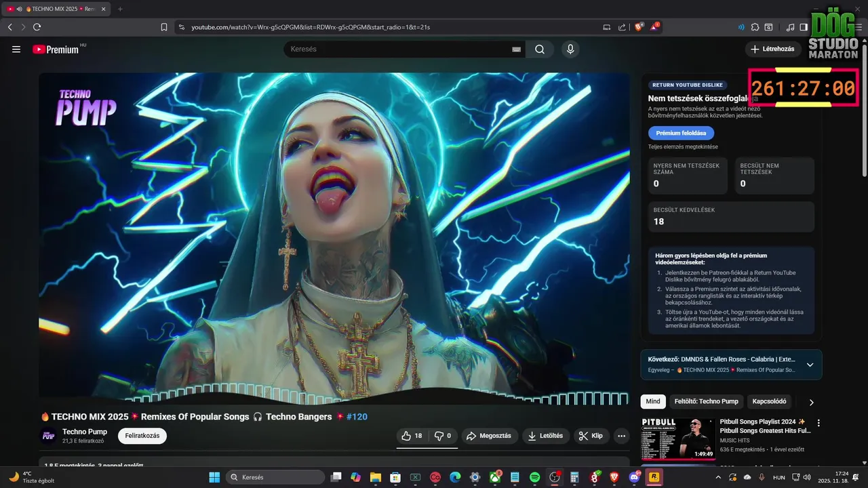The width and height of the screenshot is (868, 488).
Task: Open the on-screen keyboard in search box
Action: [x=516, y=49]
